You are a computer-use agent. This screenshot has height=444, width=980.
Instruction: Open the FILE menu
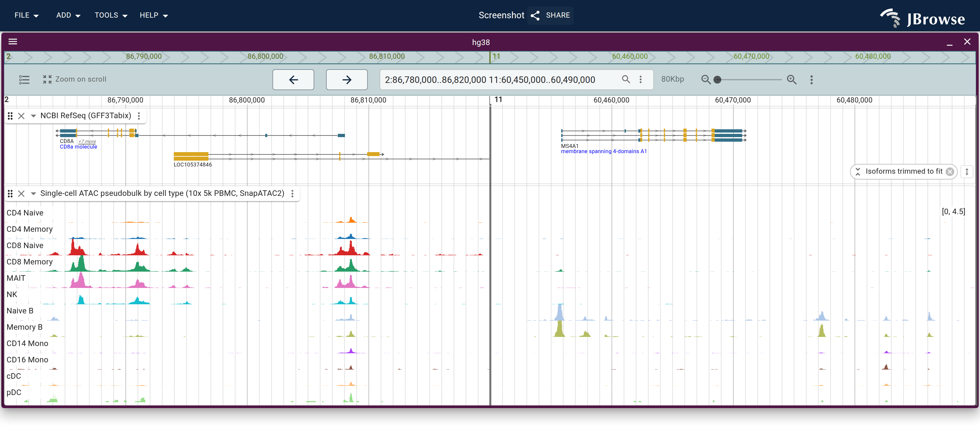tap(26, 15)
